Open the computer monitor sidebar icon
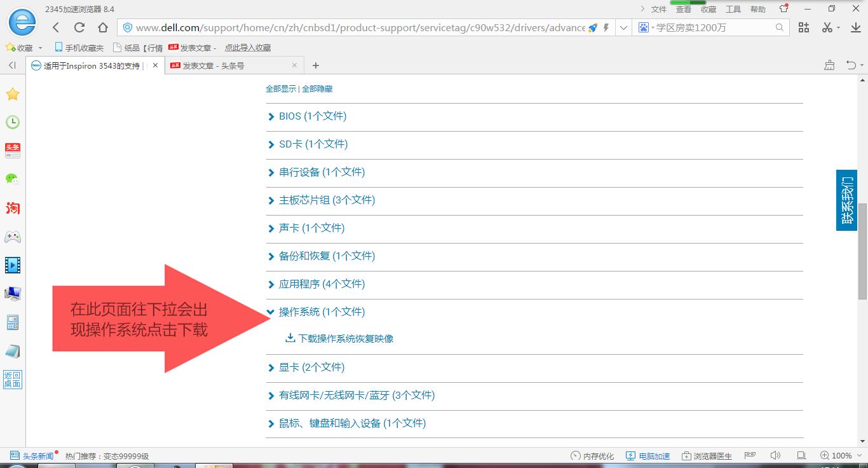 coord(13,293)
